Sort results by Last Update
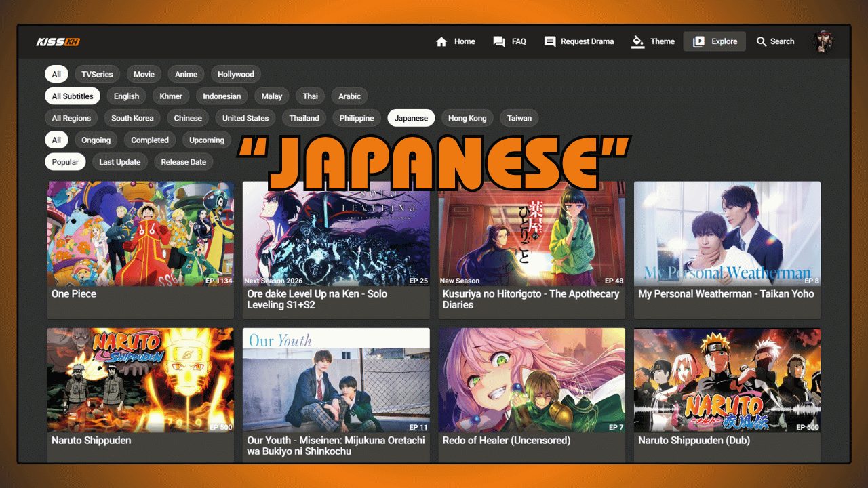 point(120,161)
